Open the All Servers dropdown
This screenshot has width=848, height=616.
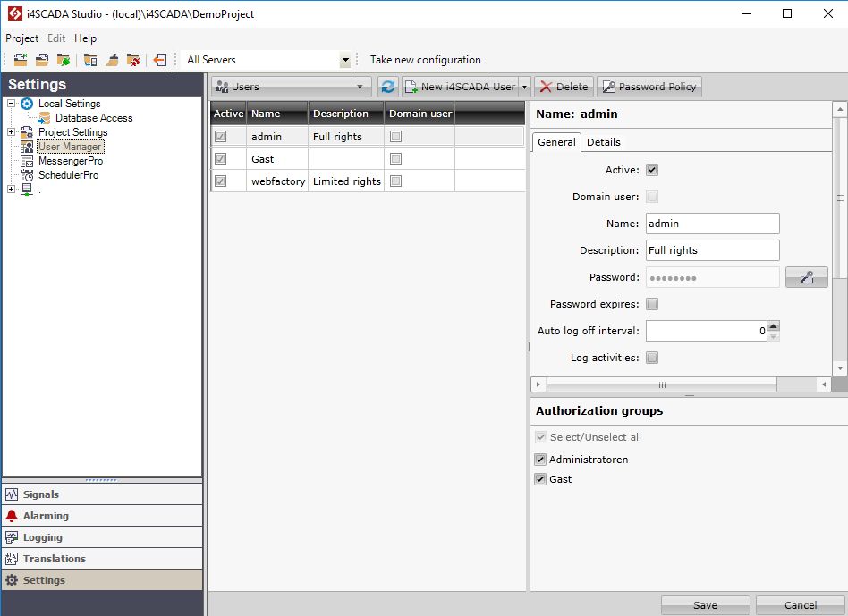pyautogui.click(x=345, y=60)
